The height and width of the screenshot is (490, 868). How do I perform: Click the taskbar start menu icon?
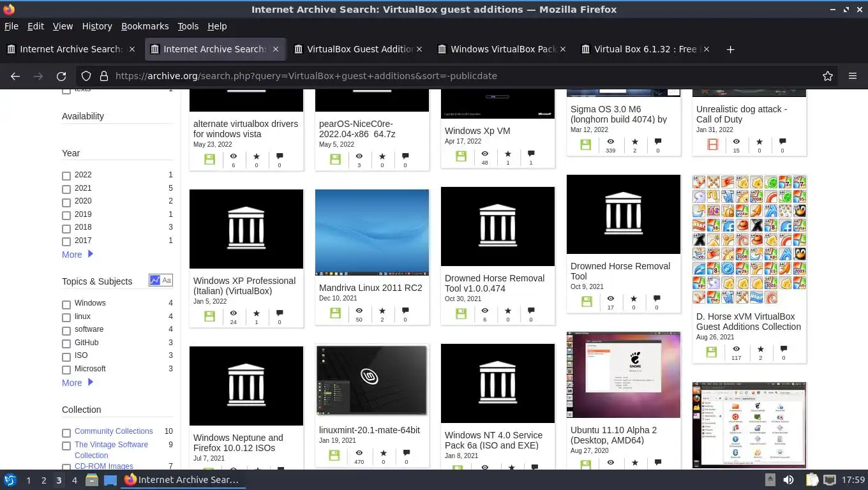coord(10,480)
